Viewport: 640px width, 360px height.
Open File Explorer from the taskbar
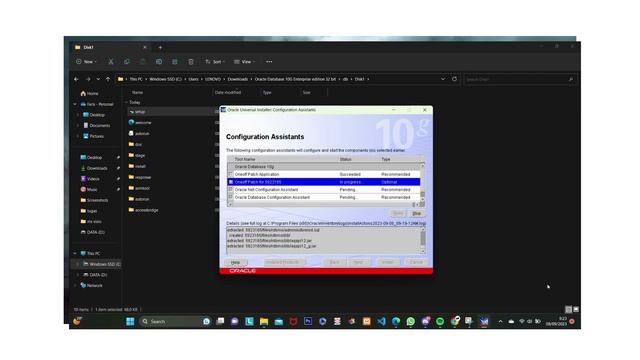(x=264, y=322)
